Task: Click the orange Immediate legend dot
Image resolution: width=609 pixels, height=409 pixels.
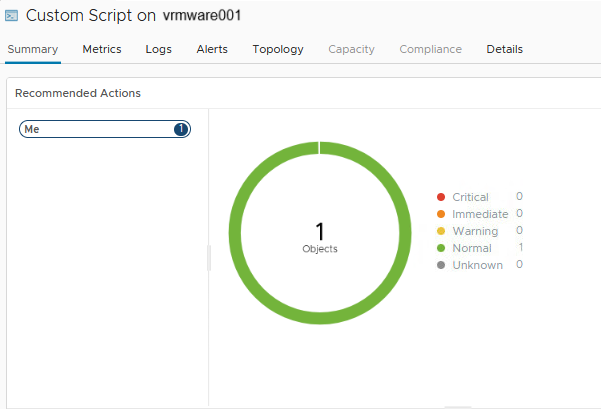Action: (x=441, y=214)
